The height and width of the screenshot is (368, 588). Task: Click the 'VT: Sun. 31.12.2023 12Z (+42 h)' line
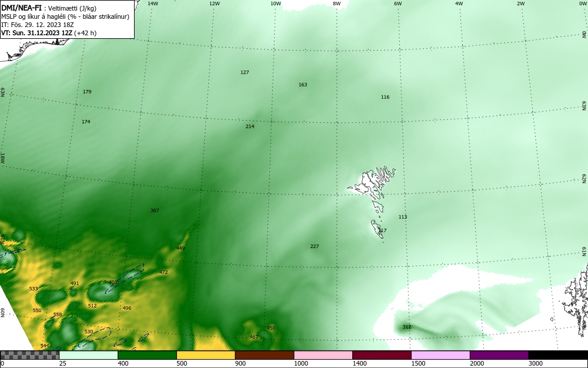point(49,33)
